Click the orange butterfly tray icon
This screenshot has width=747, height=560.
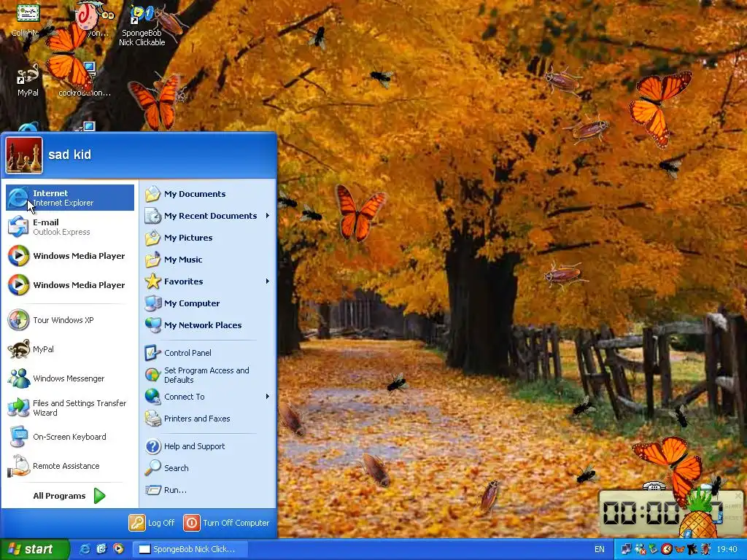679,549
